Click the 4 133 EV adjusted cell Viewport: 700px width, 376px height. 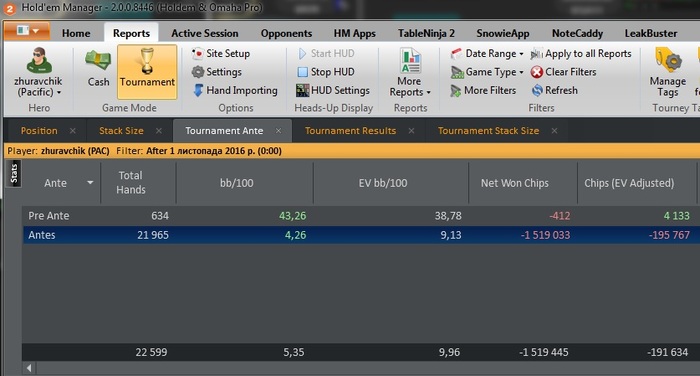[x=676, y=216]
